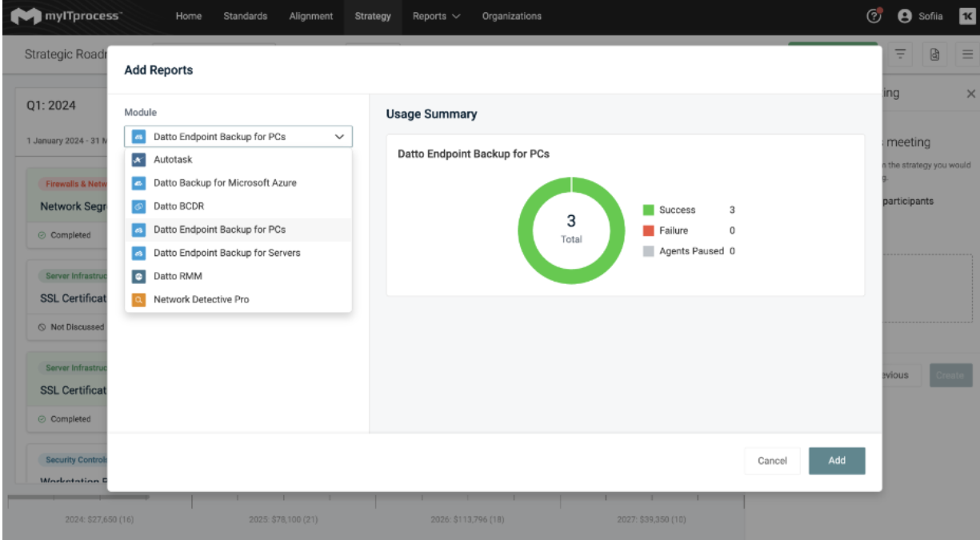Click the Completed status on the Network Segr card
Viewport: 980px width, 540px height.
pos(65,235)
